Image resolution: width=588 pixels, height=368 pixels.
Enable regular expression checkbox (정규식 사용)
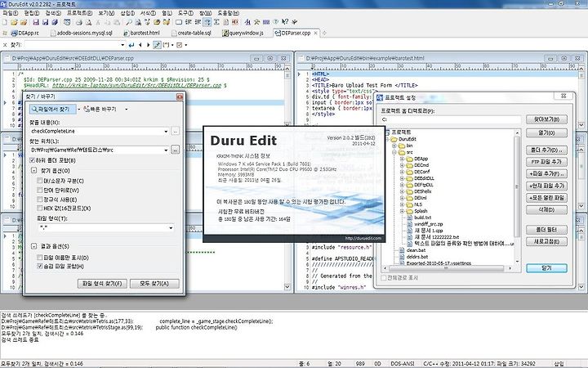click(x=39, y=200)
